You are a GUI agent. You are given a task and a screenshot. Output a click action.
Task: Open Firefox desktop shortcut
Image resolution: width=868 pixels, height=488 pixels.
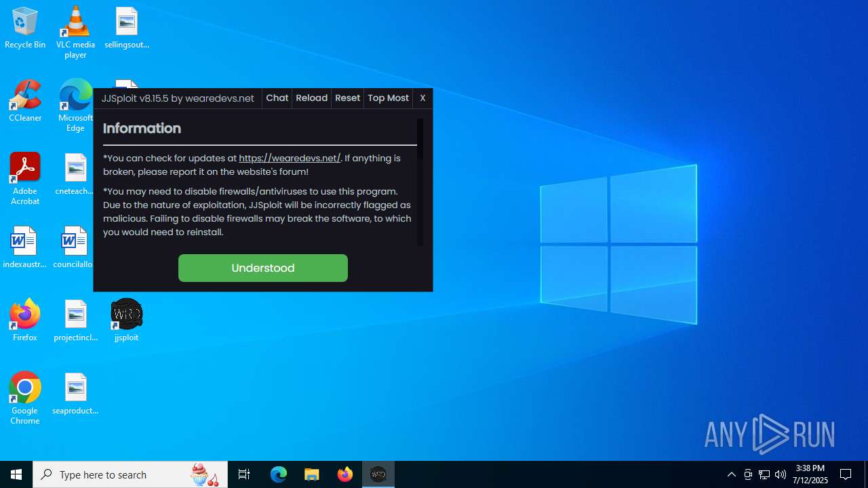point(25,321)
